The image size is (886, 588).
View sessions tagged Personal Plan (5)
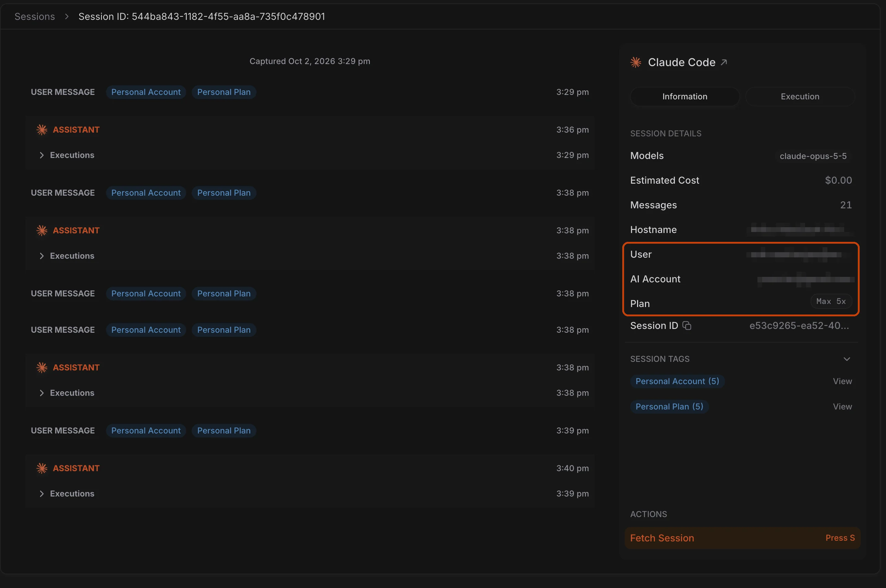pyautogui.click(x=842, y=406)
